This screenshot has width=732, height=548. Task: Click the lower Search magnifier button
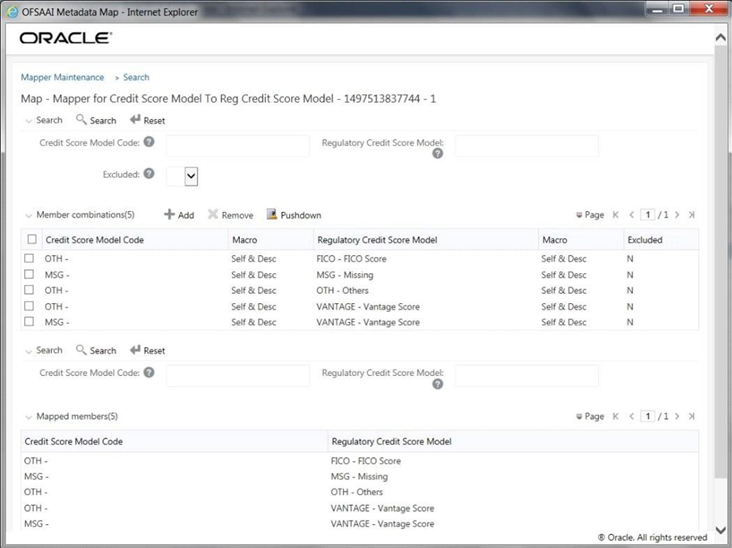96,350
